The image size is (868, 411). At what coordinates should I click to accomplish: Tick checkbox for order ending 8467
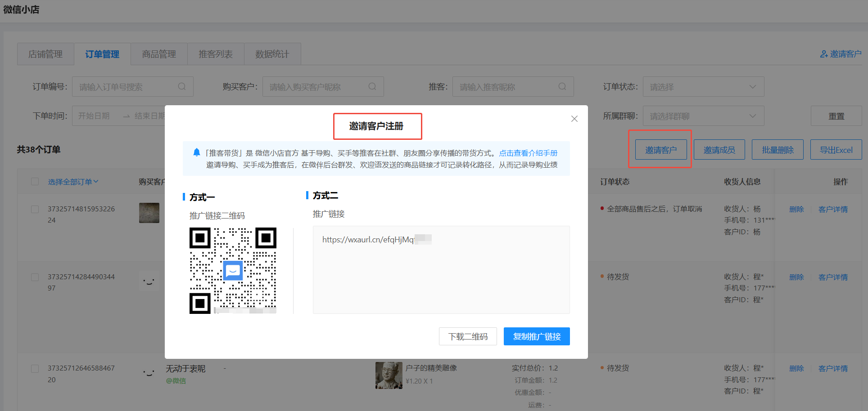point(35,368)
